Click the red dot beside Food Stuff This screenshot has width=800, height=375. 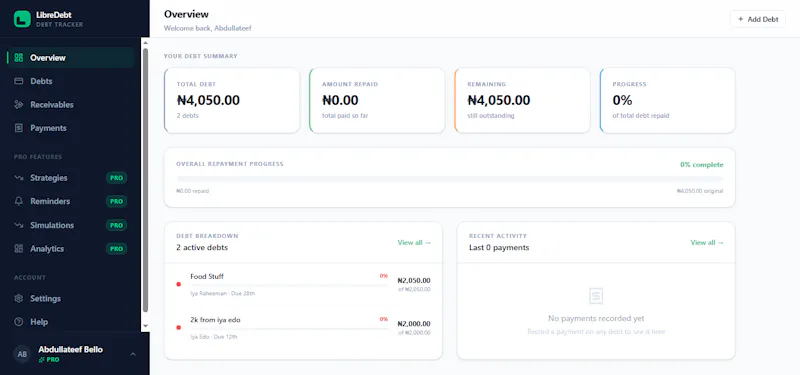tap(179, 284)
